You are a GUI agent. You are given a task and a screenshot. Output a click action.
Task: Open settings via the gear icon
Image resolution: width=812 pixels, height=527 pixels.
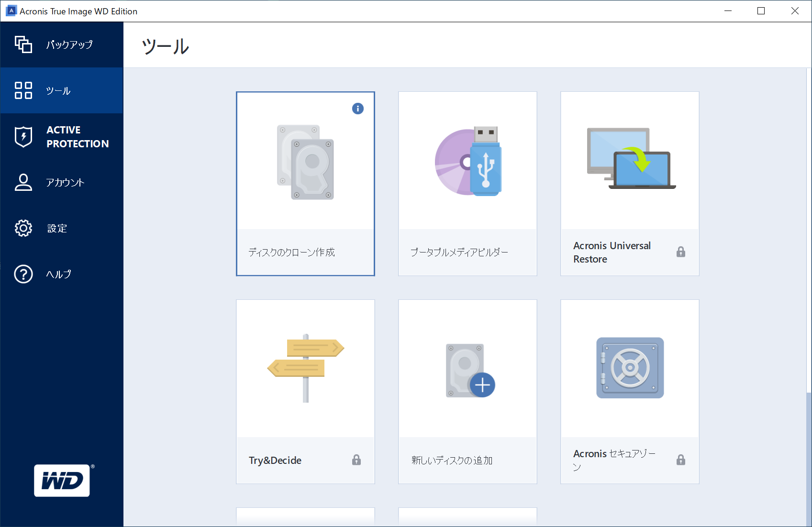point(23,228)
